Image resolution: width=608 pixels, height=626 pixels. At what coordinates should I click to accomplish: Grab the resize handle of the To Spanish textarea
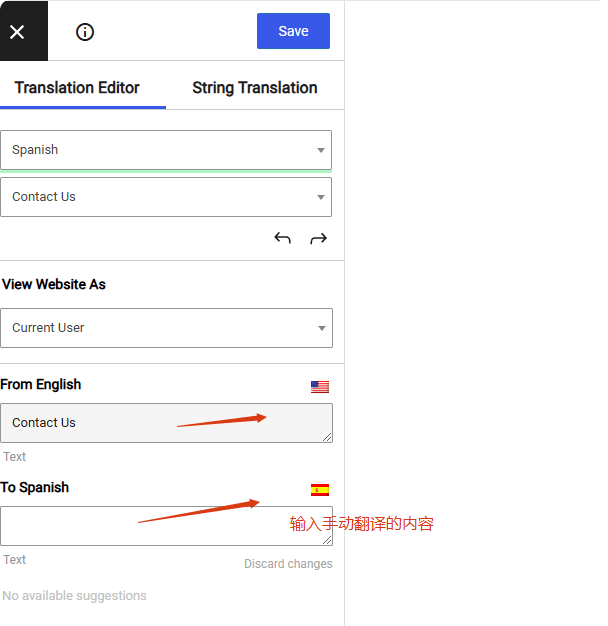[327, 540]
